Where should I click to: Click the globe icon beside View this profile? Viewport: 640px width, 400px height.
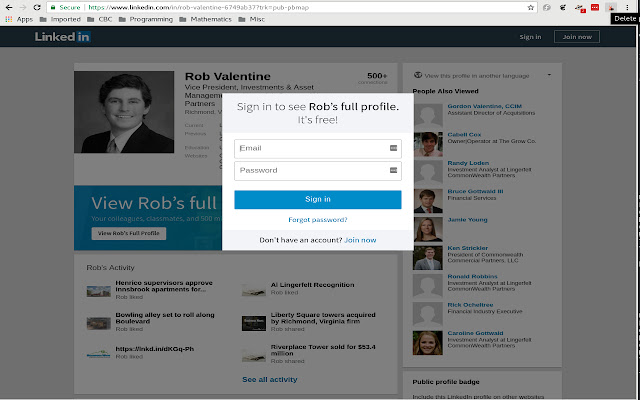[418, 75]
